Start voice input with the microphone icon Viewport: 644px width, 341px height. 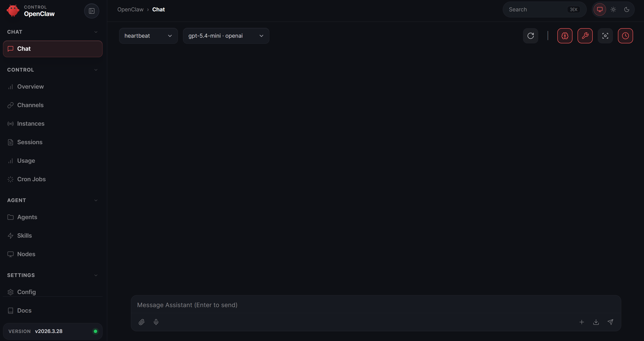point(156,322)
